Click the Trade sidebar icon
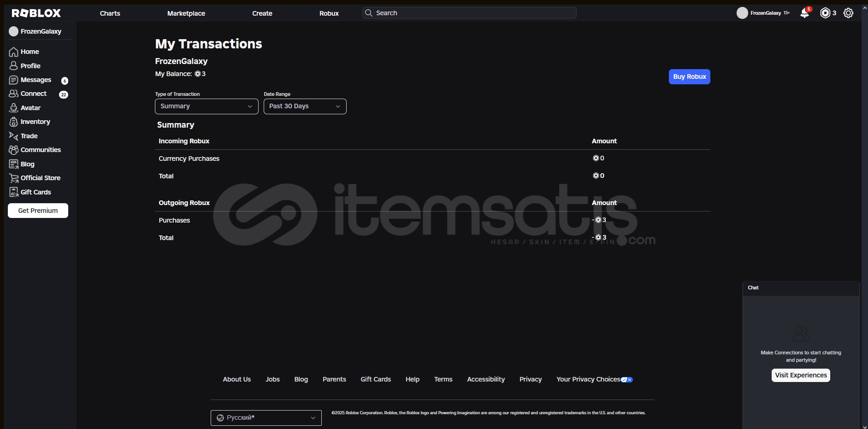868x429 pixels. point(14,136)
